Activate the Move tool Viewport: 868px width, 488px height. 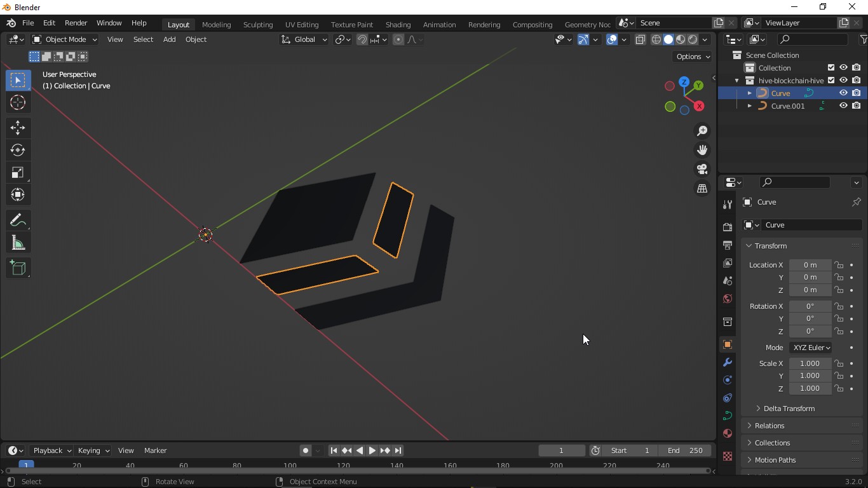(18, 128)
